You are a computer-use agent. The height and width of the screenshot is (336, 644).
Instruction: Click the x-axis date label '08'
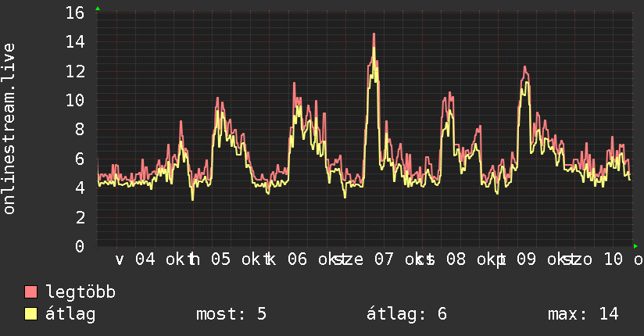coord(456,259)
